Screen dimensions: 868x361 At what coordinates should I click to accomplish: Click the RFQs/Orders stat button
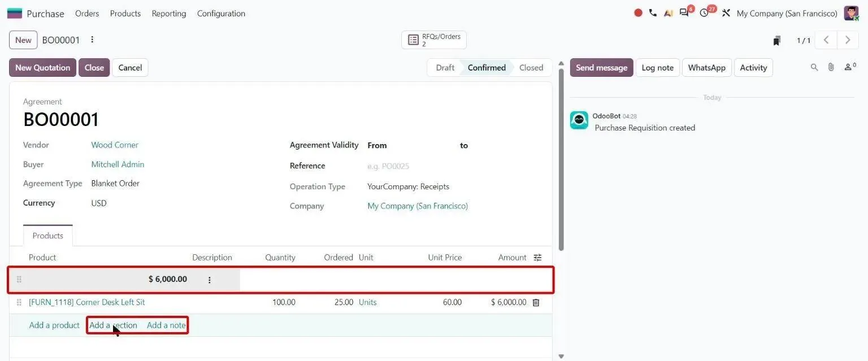pyautogui.click(x=434, y=40)
